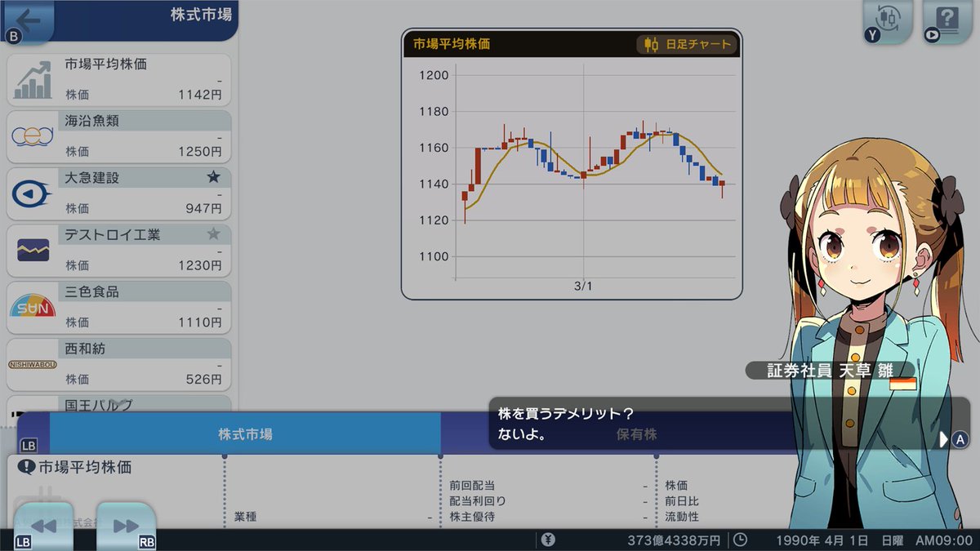
Task: Select the 市場平均株価 chart icon
Action: coord(33,79)
